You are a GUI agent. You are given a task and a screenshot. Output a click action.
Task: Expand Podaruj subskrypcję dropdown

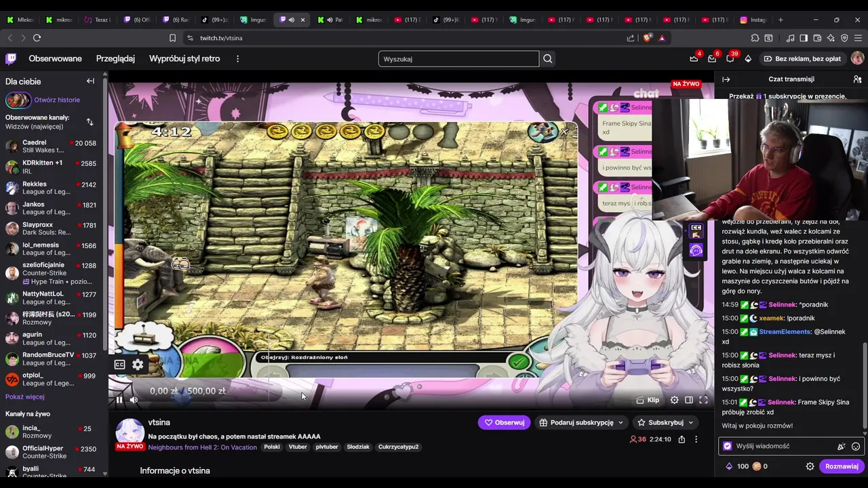[x=620, y=422]
